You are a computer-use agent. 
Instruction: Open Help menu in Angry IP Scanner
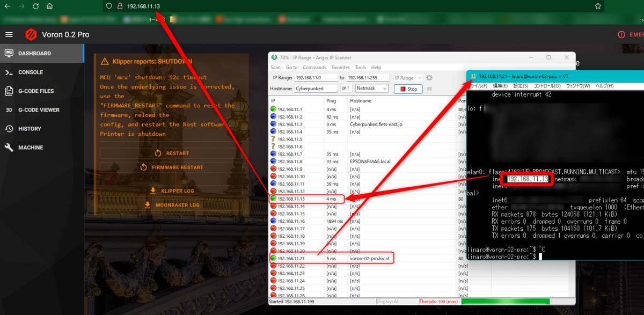coord(376,68)
